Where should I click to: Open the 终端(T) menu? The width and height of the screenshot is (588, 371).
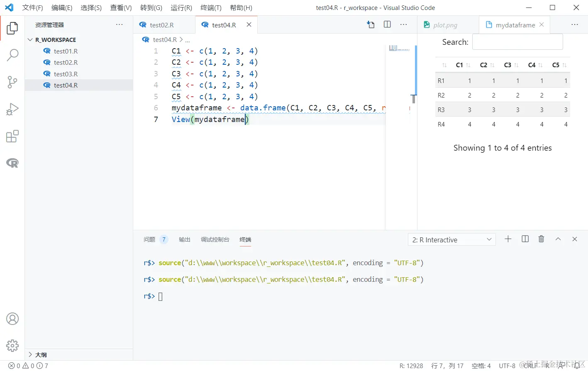(211, 7)
